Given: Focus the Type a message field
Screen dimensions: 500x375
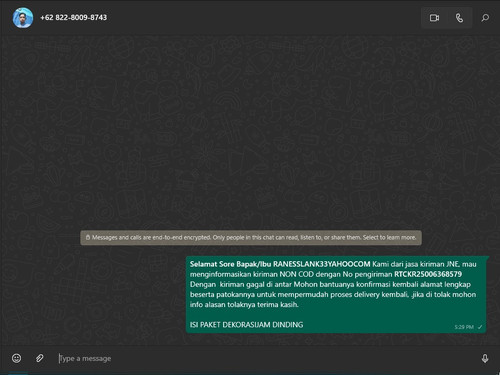Looking at the screenshot, I should 265,359.
